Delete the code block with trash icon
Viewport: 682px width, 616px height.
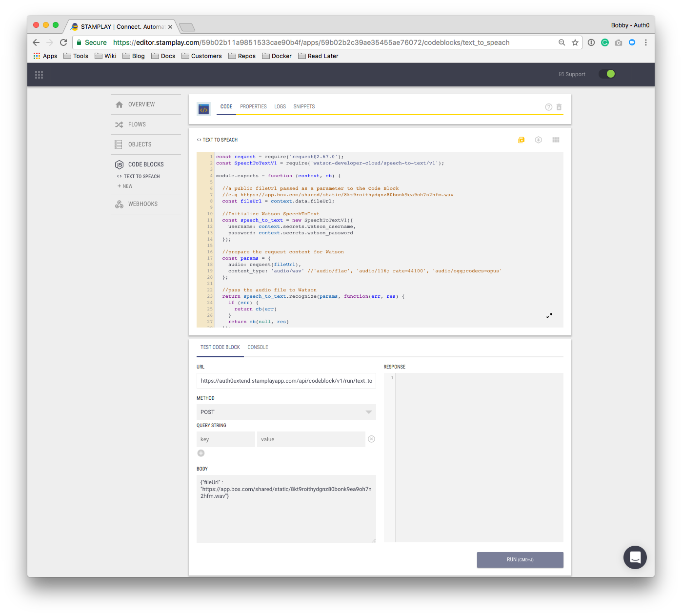click(x=559, y=107)
